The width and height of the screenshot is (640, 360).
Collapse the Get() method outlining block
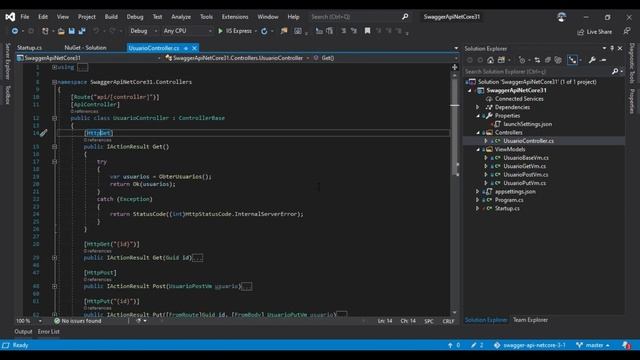point(54,147)
